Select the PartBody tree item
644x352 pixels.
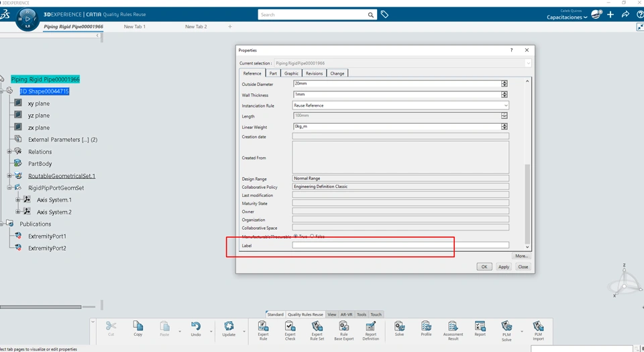[40, 164]
